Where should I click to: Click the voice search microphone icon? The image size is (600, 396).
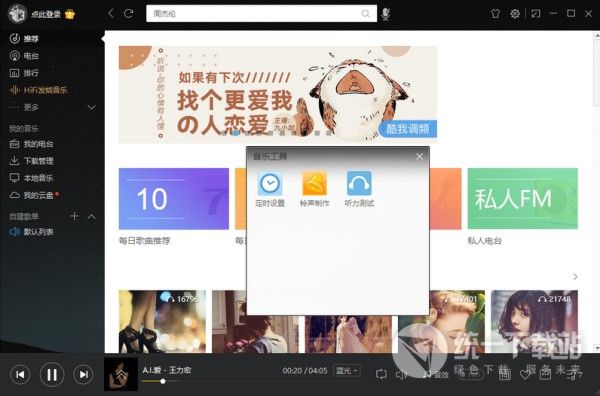coord(385,14)
